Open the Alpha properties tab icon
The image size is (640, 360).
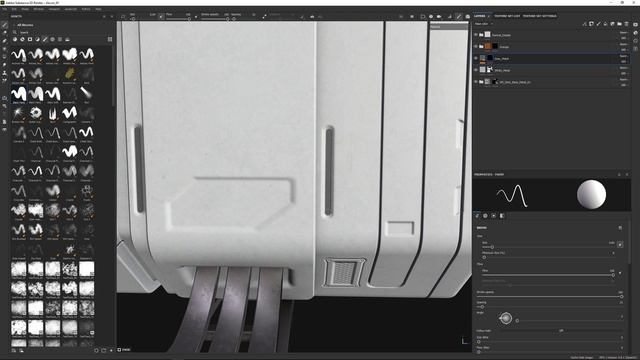485,216
